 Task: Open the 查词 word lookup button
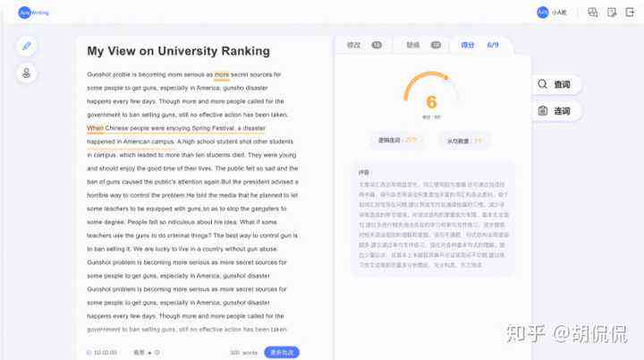tap(555, 84)
